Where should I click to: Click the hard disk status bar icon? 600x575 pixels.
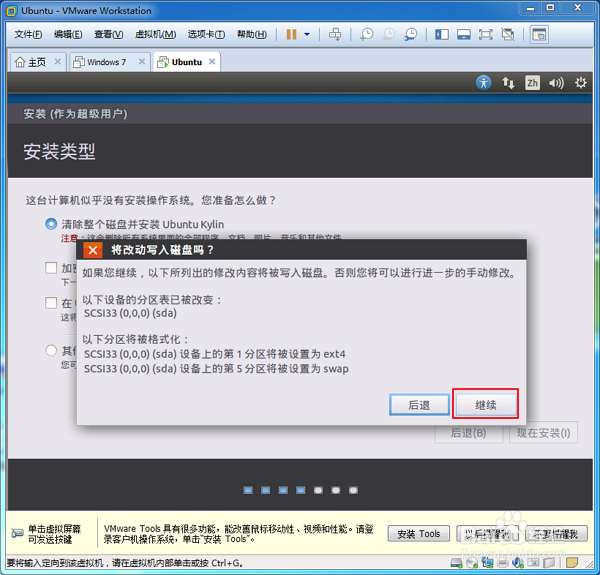coord(457,563)
